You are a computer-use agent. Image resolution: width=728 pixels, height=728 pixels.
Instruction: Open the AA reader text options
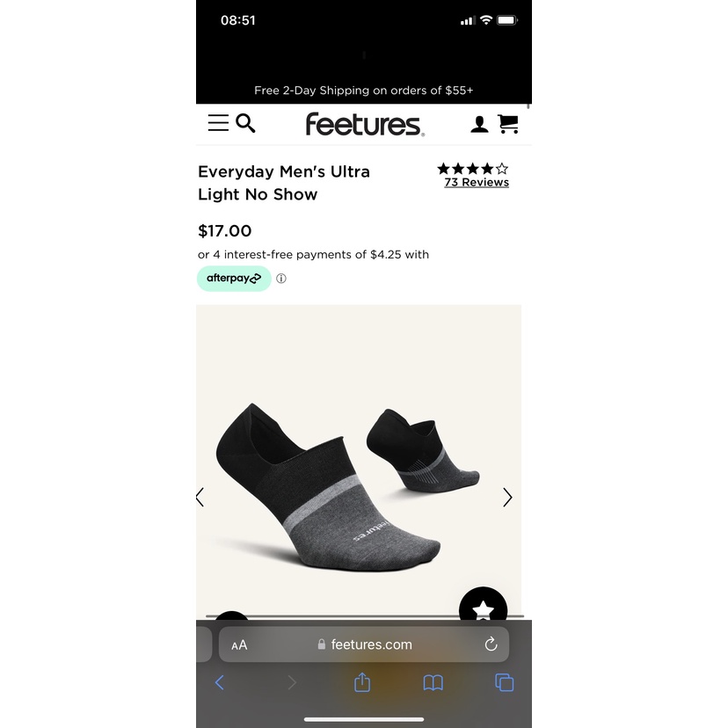click(x=239, y=644)
